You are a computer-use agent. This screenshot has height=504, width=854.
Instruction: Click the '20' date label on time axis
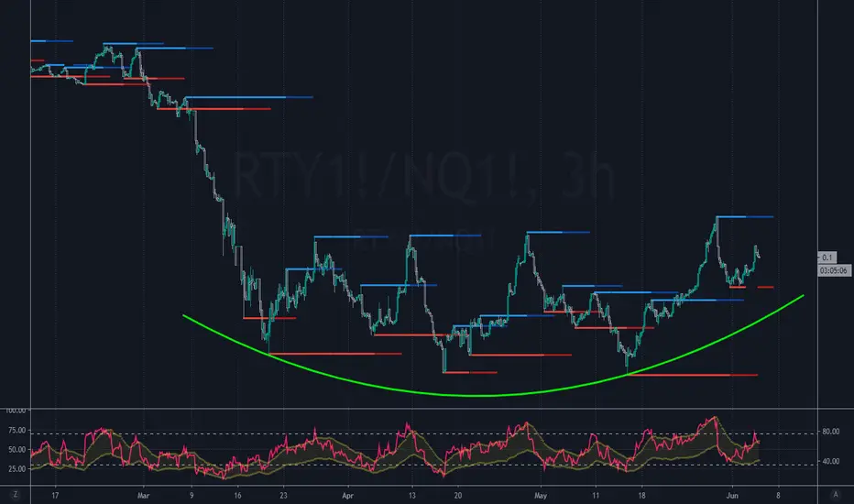click(x=458, y=496)
